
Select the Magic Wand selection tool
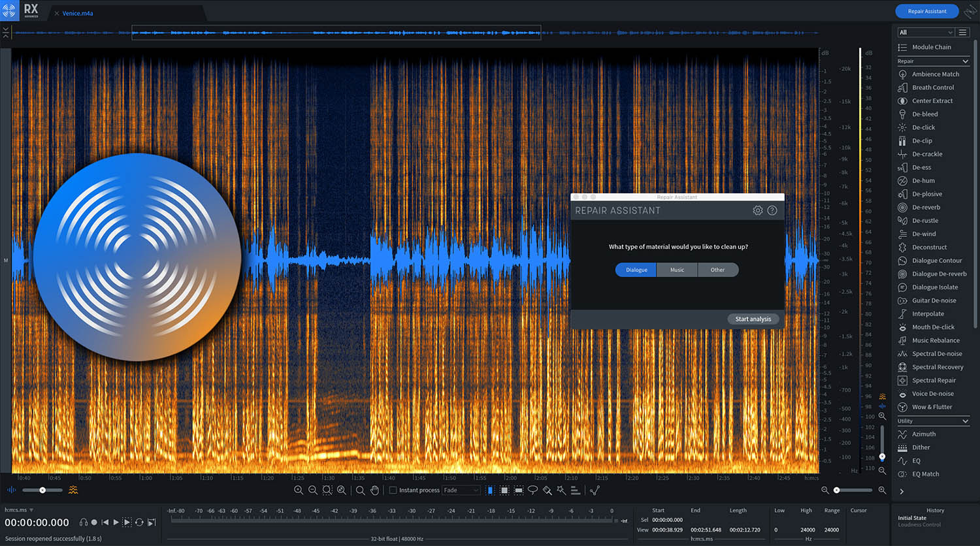click(x=561, y=490)
